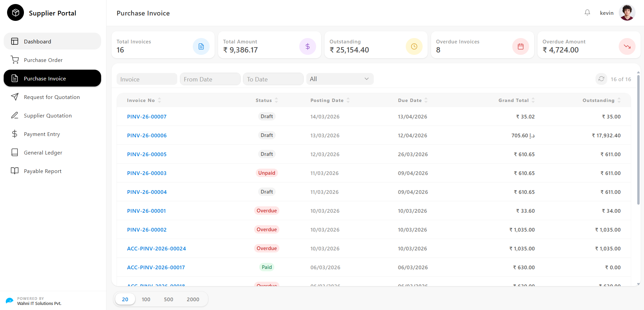This screenshot has height=310, width=644.
Task: Click the Payable Report open-book icon
Action: coord(15,171)
